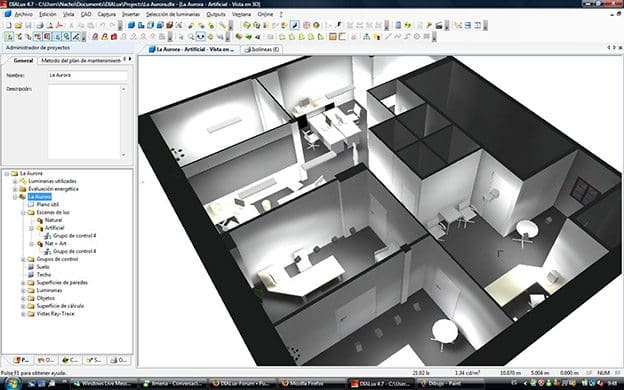Screen dimensions: 624x390
Task: Expand the Objetos folder in project tree
Action: coord(23,298)
